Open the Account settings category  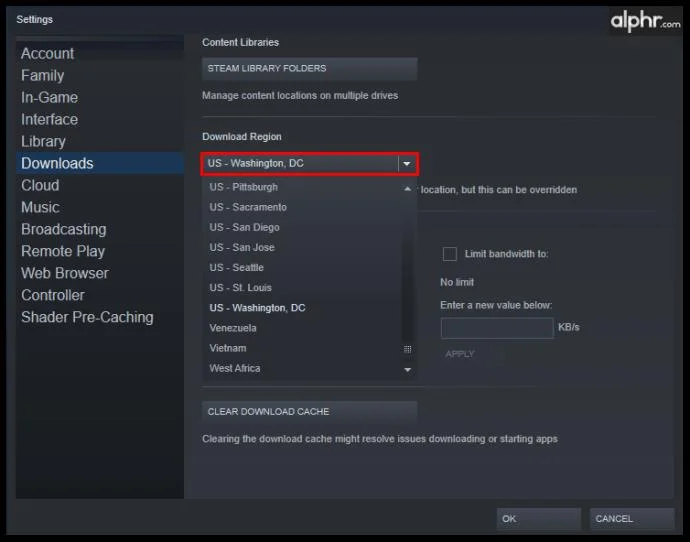point(100,53)
